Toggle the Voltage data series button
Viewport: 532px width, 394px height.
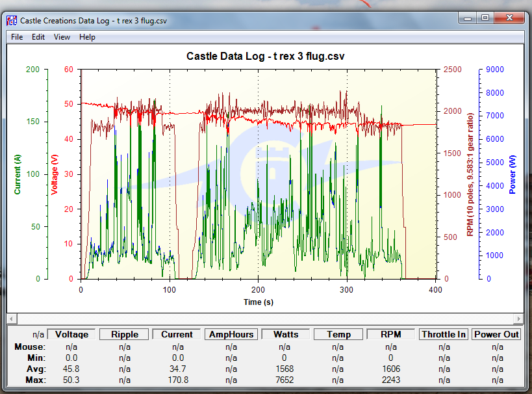[71, 334]
